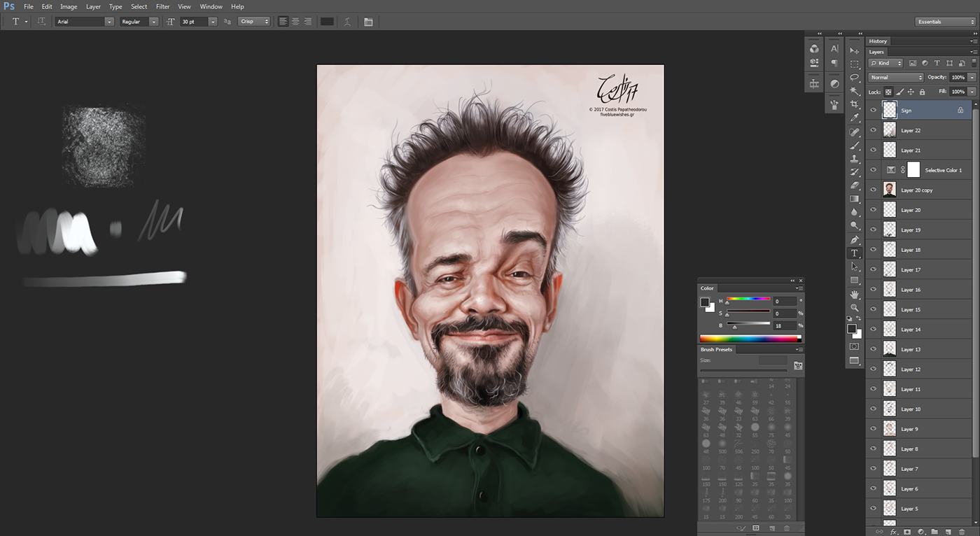Click the foreground color swatch in toolbar

tap(852, 328)
